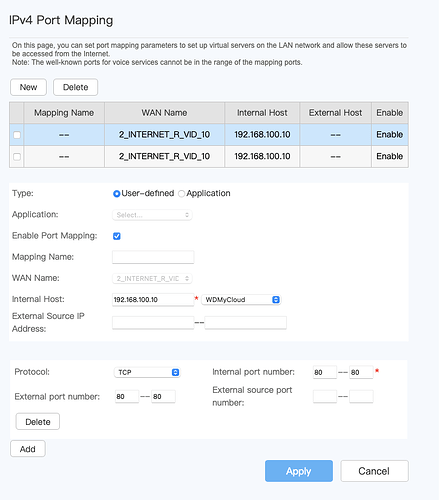Image resolution: width=440 pixels, height=500 pixels.
Task: Open the WDMyCloud host dropdown
Action: point(241,300)
